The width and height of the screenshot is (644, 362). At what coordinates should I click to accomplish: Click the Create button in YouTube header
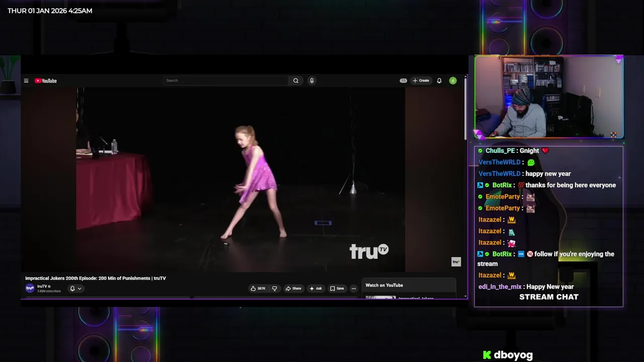pos(421,80)
